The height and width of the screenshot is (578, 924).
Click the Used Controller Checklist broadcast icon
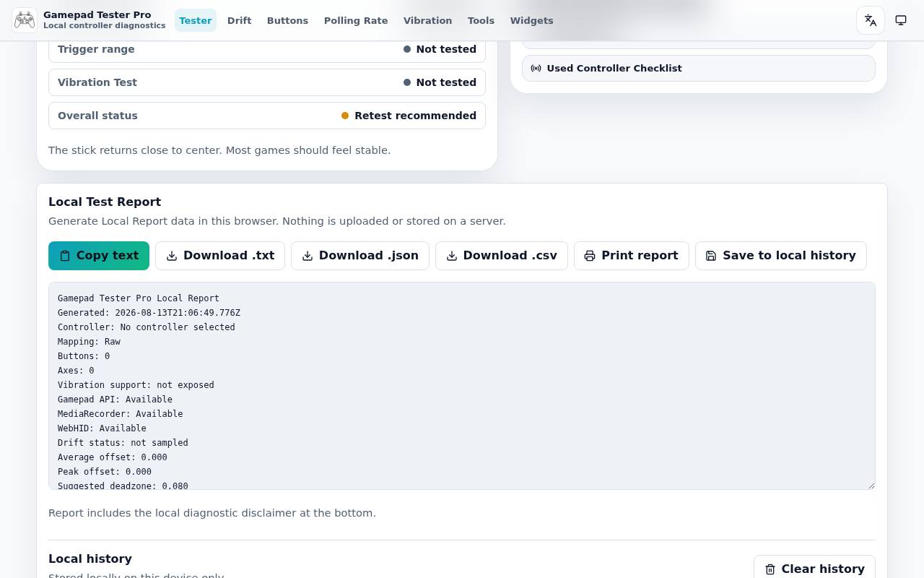coord(536,69)
